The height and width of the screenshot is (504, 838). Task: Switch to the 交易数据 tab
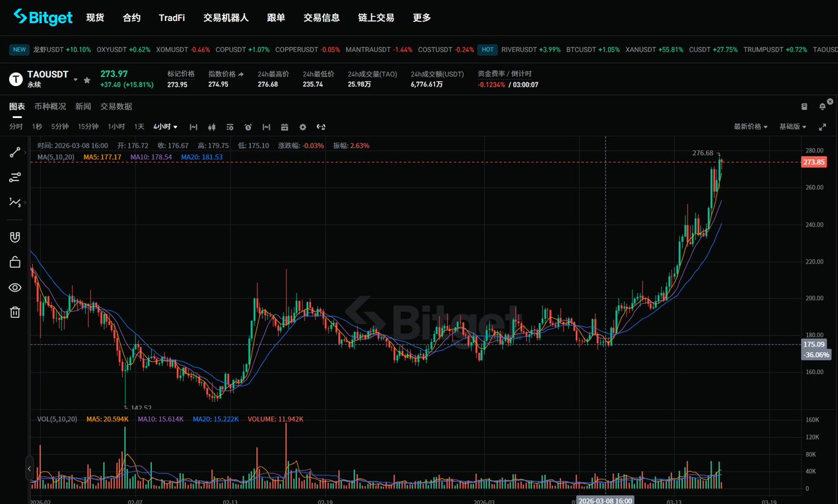(116, 106)
